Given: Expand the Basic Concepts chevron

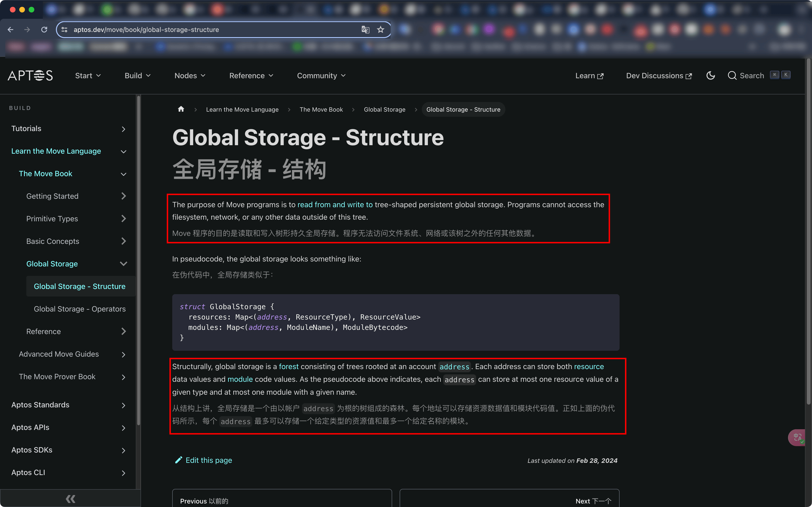Looking at the screenshot, I should coord(123,241).
